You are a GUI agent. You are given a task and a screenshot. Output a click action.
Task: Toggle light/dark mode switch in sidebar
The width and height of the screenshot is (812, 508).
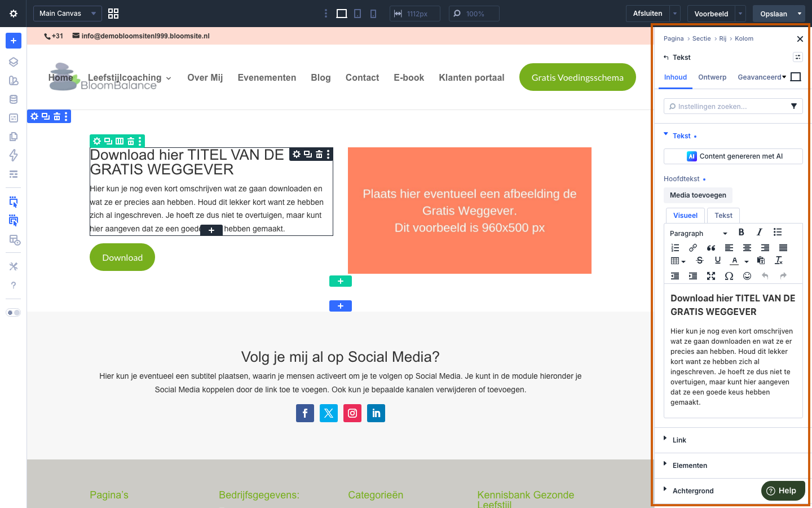[14, 313]
